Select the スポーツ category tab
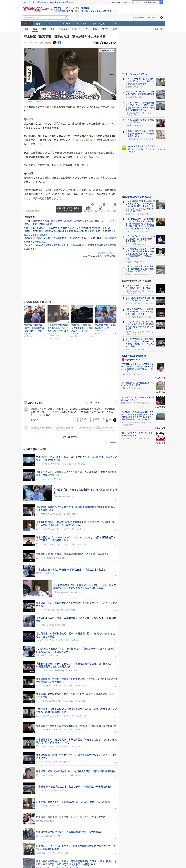The width and height of the screenshot is (186, 868). click(x=76, y=29)
